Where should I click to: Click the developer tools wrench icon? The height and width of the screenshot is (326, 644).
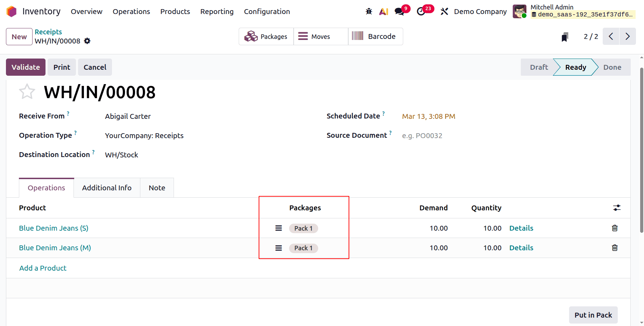coord(444,11)
